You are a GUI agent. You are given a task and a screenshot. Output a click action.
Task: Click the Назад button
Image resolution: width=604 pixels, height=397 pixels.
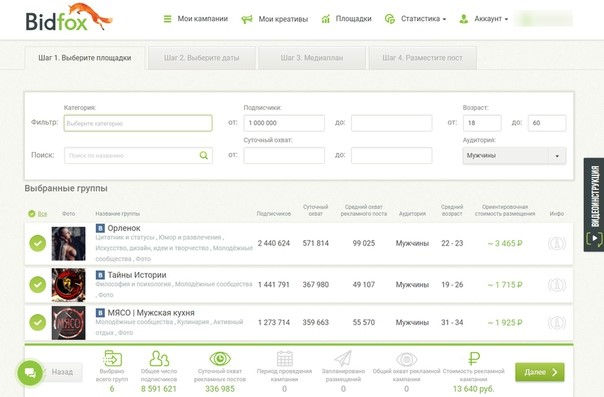(x=62, y=372)
